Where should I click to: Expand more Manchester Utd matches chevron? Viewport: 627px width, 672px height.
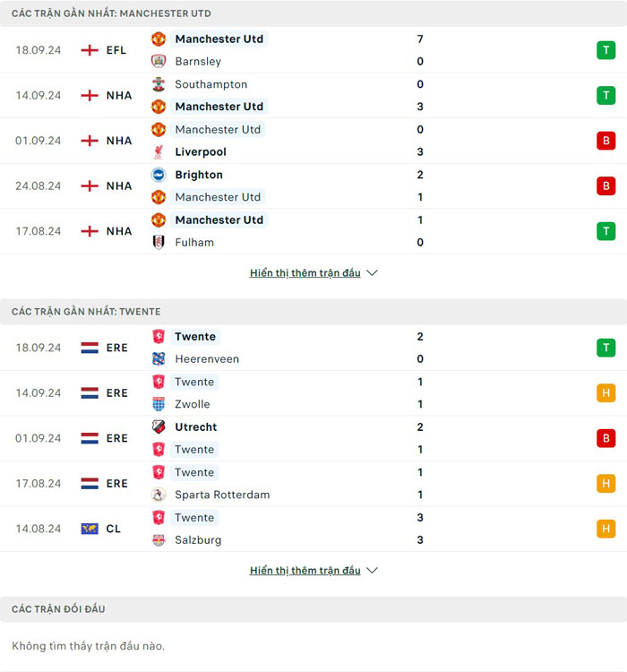click(373, 273)
